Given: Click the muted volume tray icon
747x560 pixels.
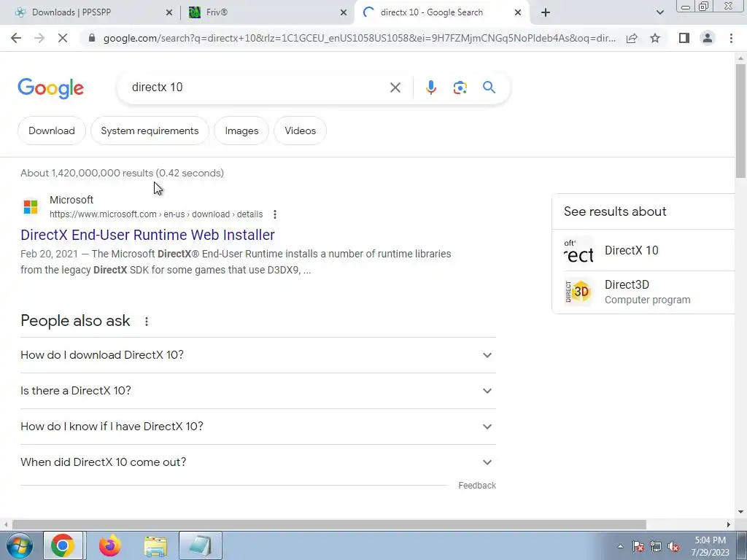Looking at the screenshot, I should 673,547.
